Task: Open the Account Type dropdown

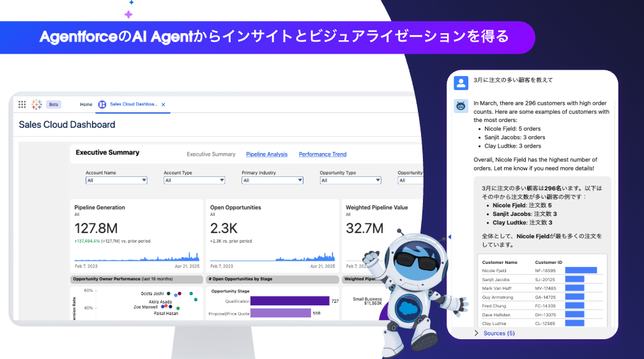Action: click(x=194, y=180)
